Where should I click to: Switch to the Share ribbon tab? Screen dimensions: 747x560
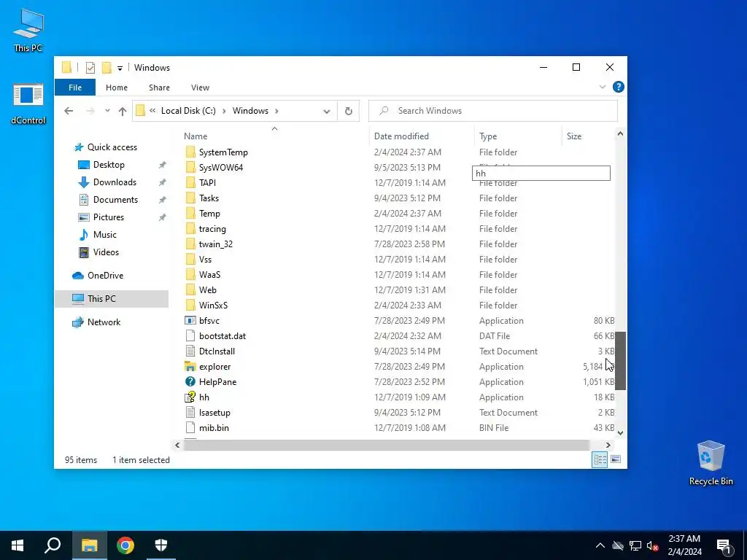(x=159, y=87)
